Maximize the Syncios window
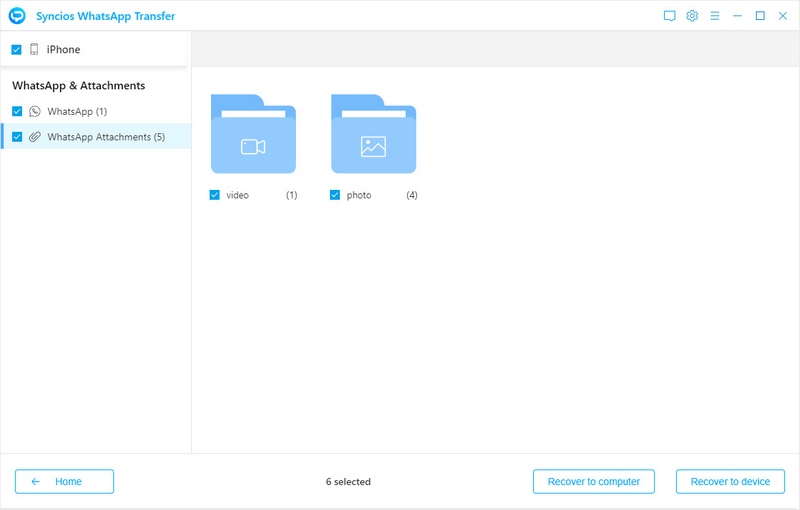The image size is (800, 510). pyautogui.click(x=760, y=16)
